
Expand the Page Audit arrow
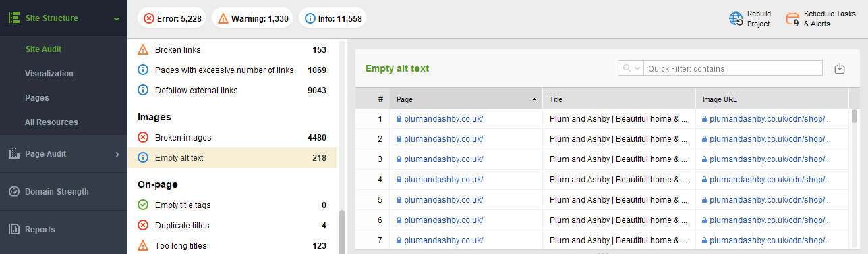tap(117, 154)
